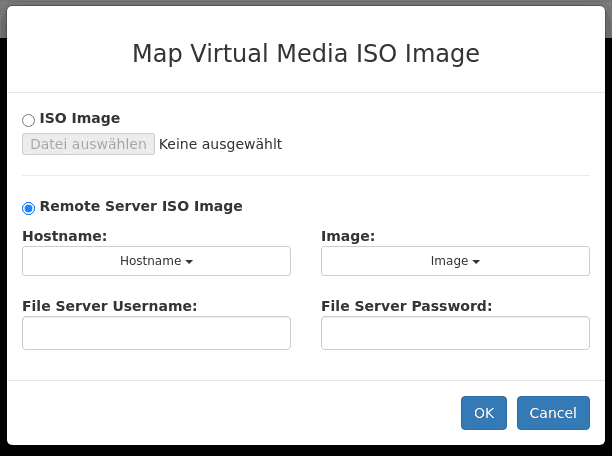The height and width of the screenshot is (456, 612).
Task: Confirm the dialog with OK
Action: [x=484, y=413]
